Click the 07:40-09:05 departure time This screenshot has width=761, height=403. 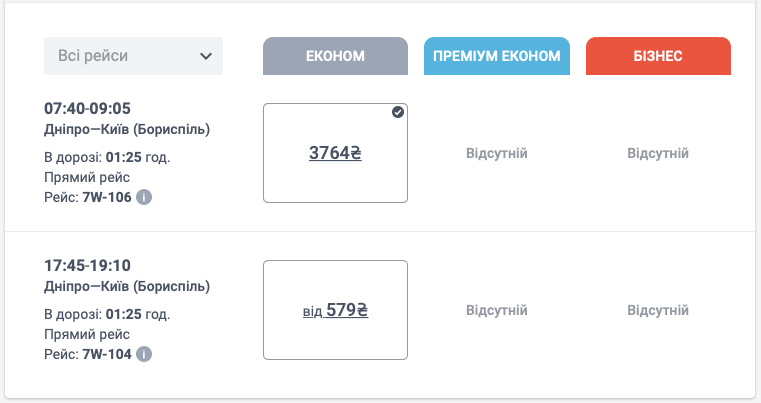[87, 108]
